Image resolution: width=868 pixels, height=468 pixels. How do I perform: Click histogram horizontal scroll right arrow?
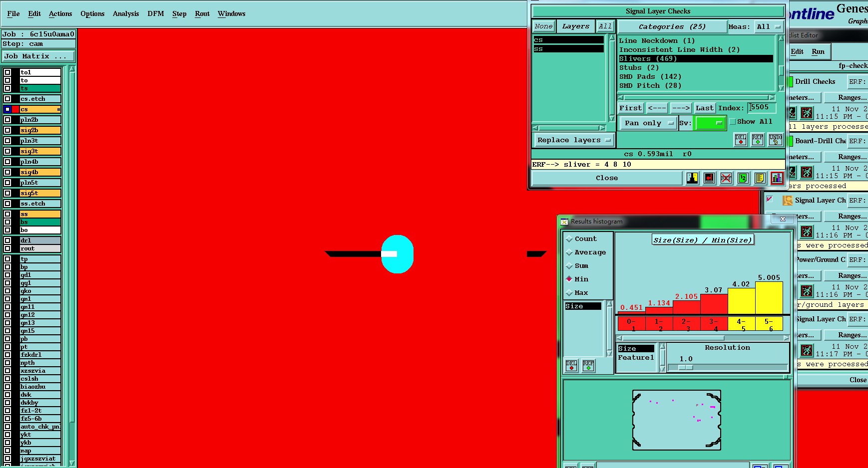[786, 338]
